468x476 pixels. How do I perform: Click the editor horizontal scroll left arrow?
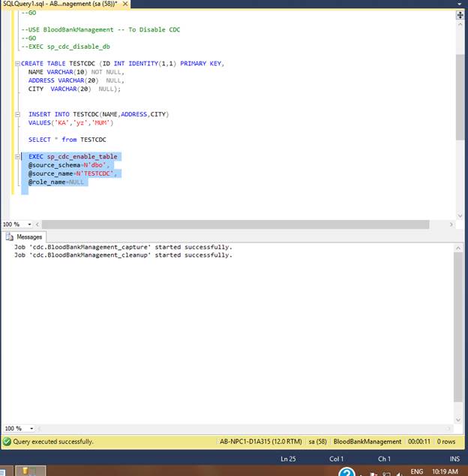[37, 224]
